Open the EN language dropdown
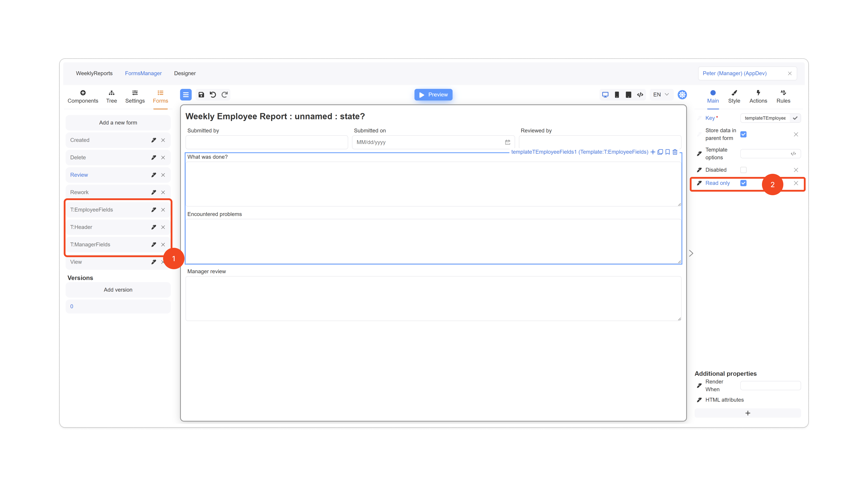The image size is (868, 488). click(x=660, y=95)
